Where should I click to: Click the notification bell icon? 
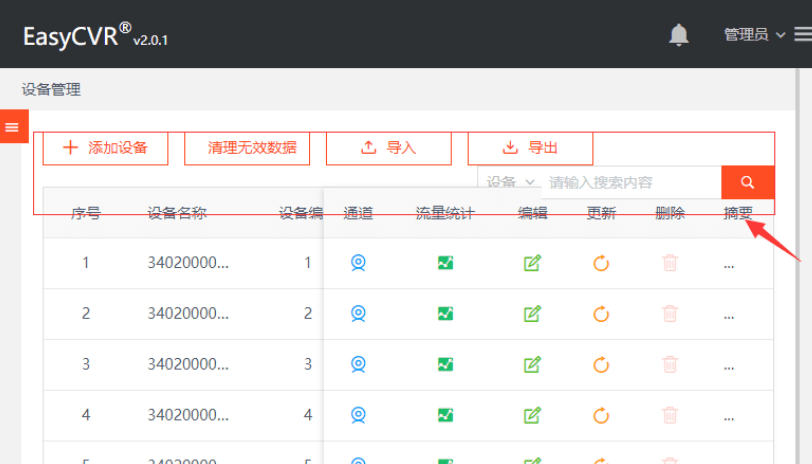click(x=679, y=35)
